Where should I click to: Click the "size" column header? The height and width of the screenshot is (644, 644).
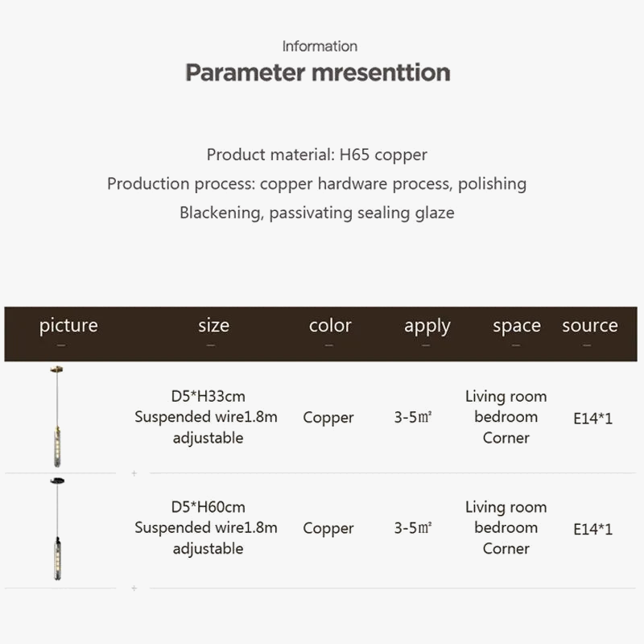(x=213, y=326)
